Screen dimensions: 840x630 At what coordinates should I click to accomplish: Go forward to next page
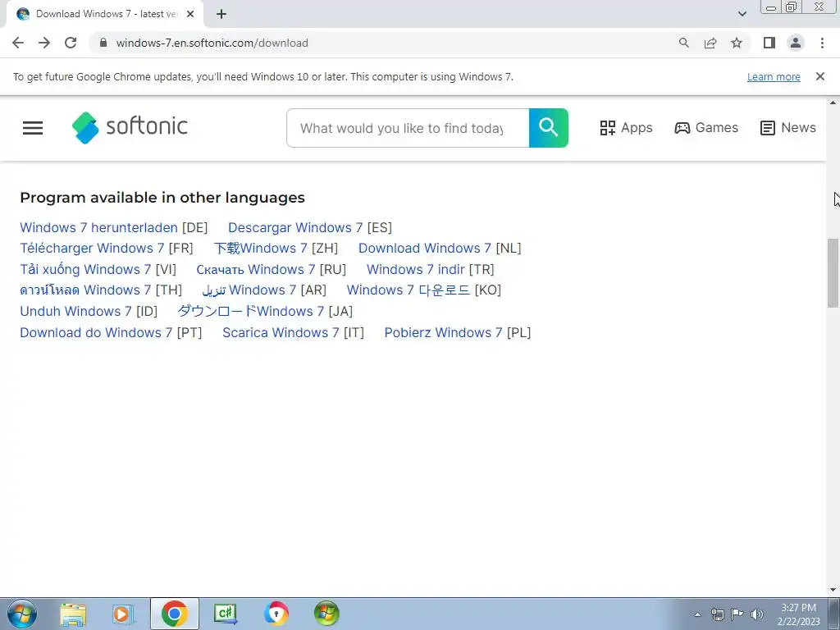(x=44, y=43)
